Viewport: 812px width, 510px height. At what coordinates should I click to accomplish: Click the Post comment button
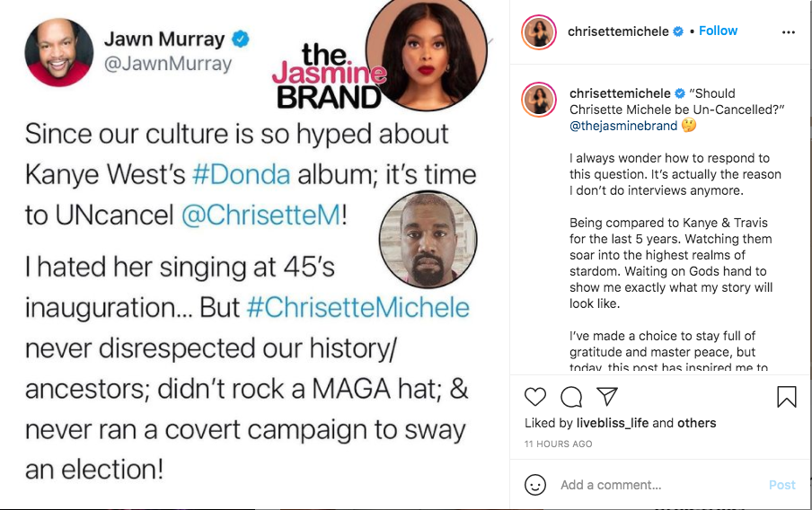click(x=782, y=485)
